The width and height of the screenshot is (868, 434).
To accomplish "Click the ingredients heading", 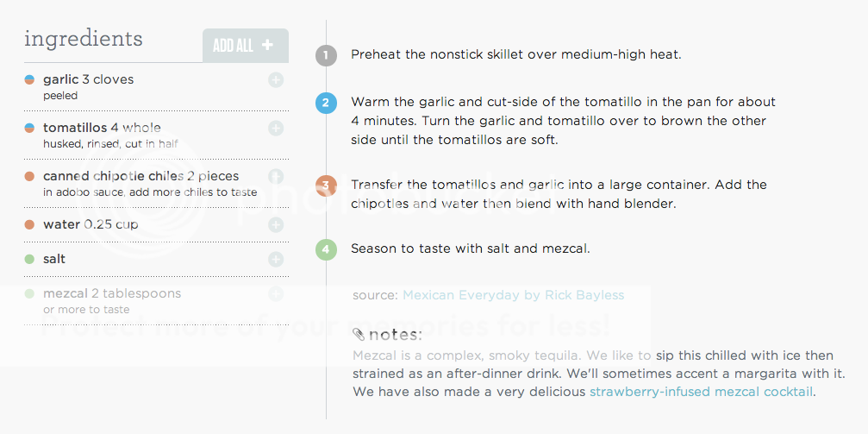I will [x=84, y=40].
